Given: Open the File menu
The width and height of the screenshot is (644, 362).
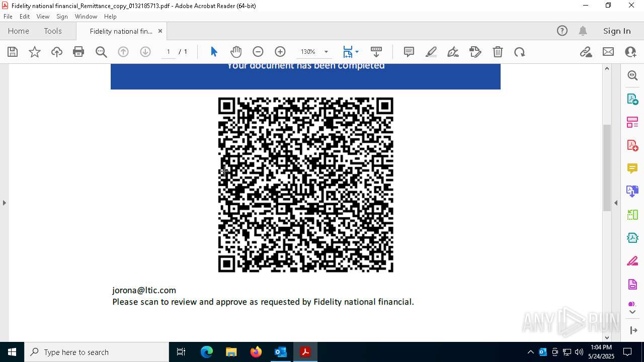Looking at the screenshot, I should tap(8, 17).
